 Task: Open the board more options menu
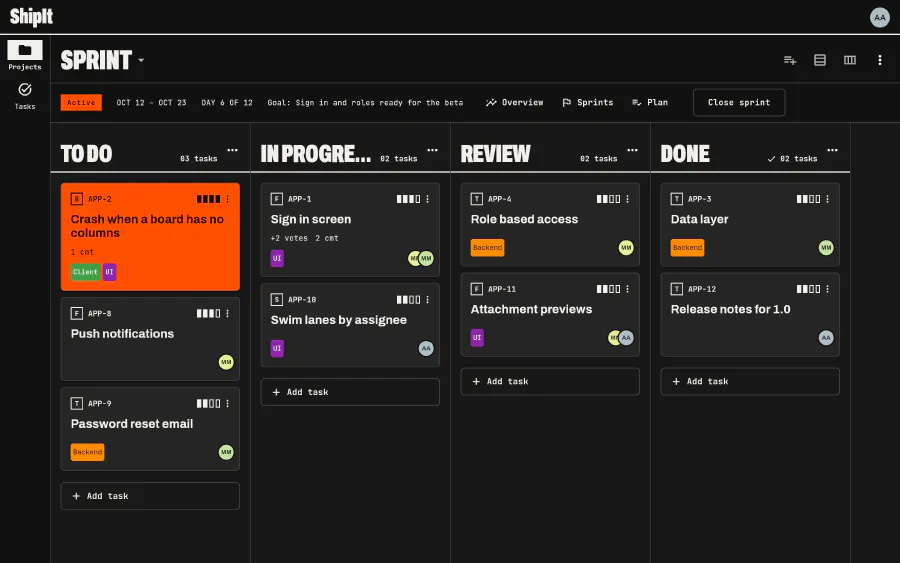click(879, 60)
